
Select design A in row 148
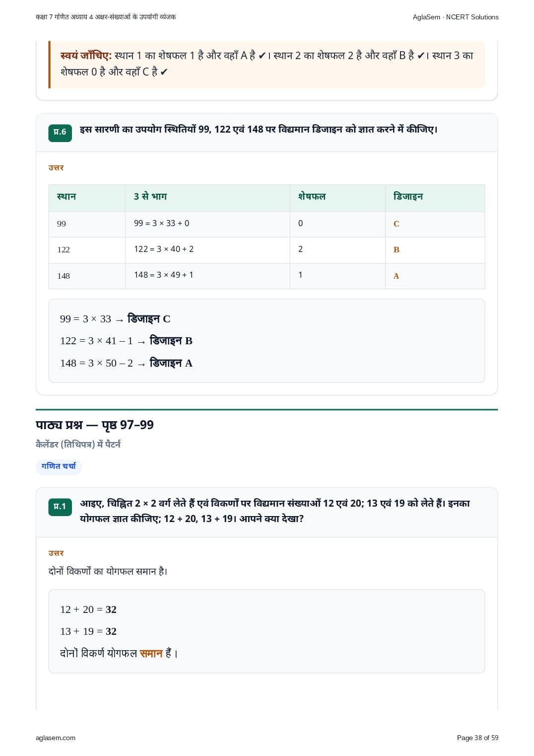(396, 276)
